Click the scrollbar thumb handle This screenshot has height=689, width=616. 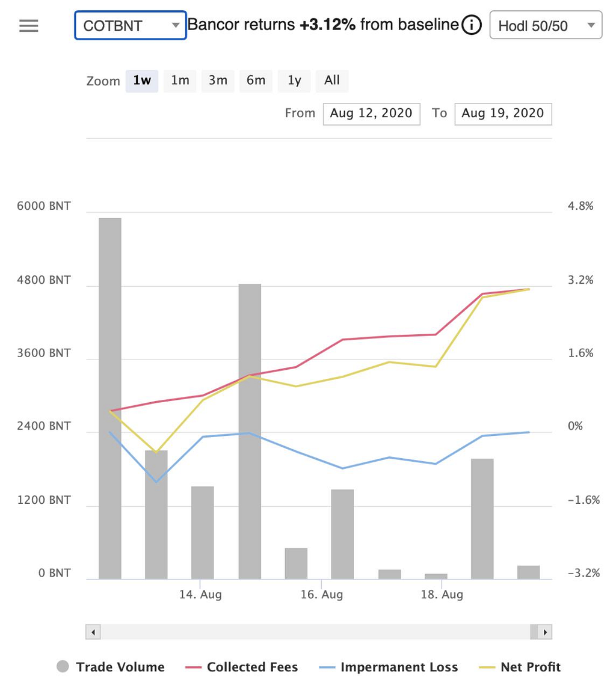coord(534,632)
